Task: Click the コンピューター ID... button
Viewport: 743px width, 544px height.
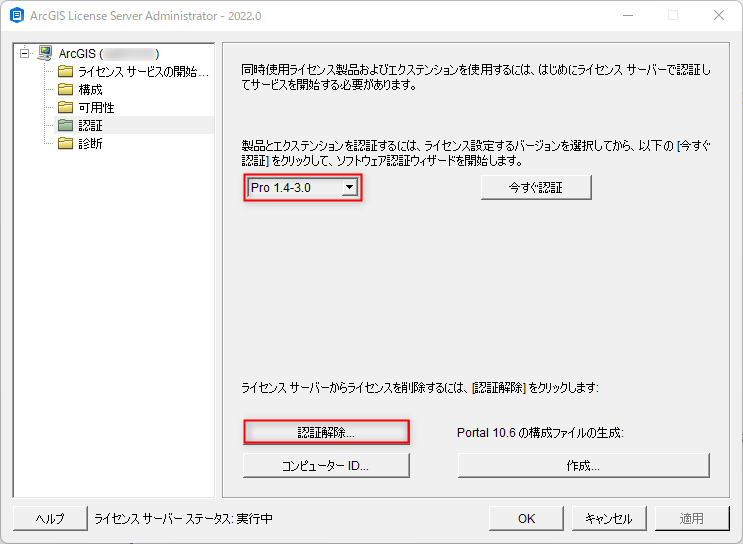Action: [x=326, y=466]
